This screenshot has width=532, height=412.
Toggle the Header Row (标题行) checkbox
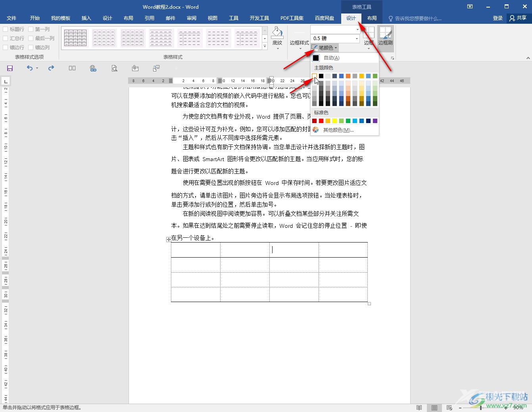coord(6,29)
